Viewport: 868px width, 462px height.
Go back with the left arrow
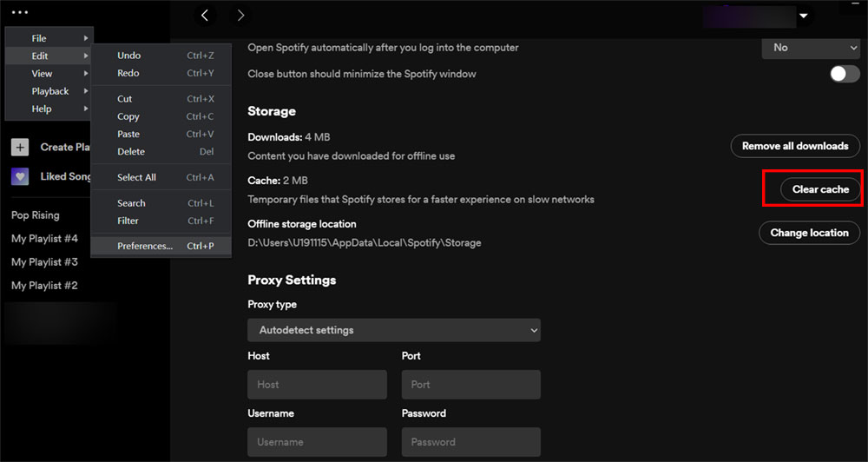[x=205, y=16]
